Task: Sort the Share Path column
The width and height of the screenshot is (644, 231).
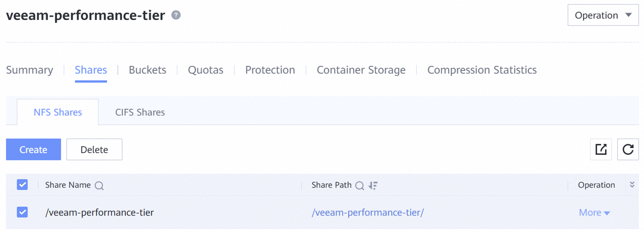Action: pyautogui.click(x=373, y=185)
